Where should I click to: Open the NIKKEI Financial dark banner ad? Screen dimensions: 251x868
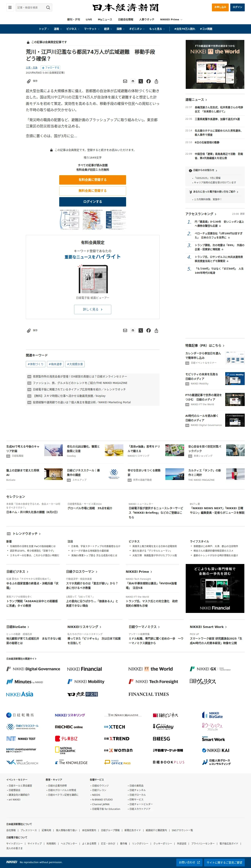(215, 589)
